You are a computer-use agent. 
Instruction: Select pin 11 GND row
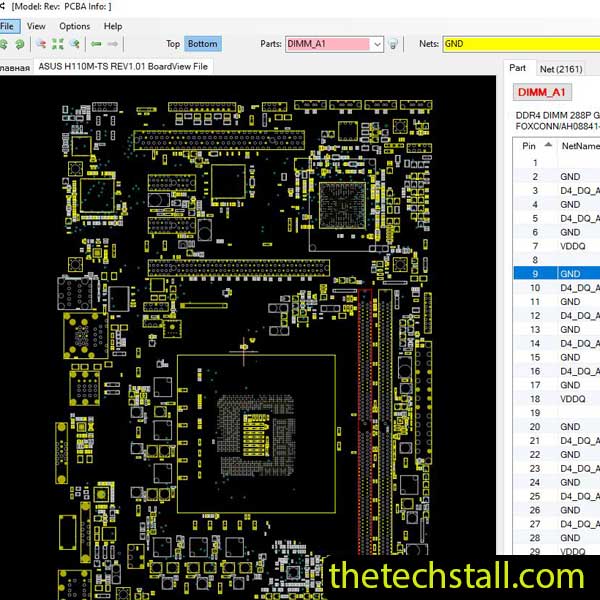coord(557,302)
